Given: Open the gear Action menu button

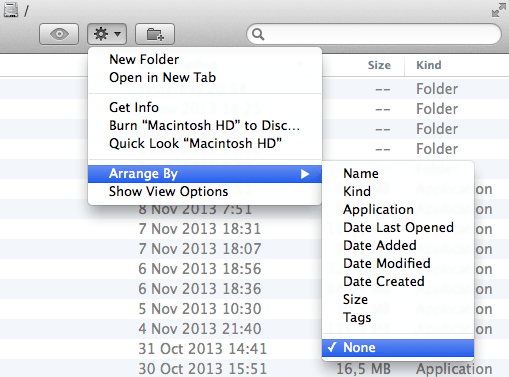Looking at the screenshot, I should (x=107, y=34).
